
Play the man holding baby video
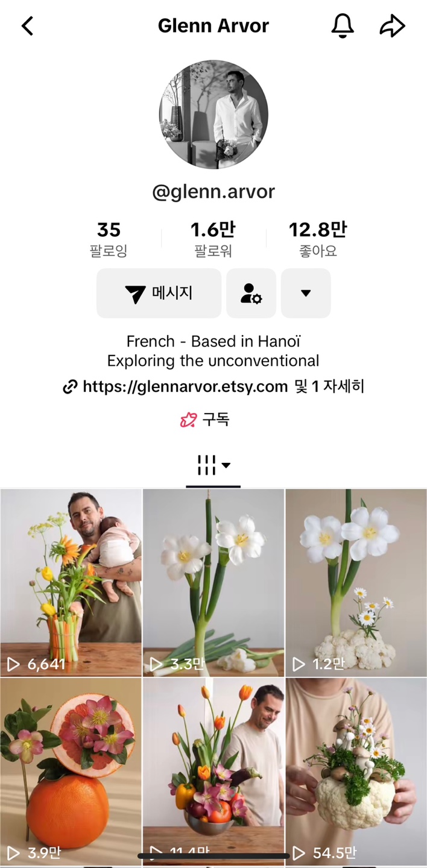coord(71,582)
